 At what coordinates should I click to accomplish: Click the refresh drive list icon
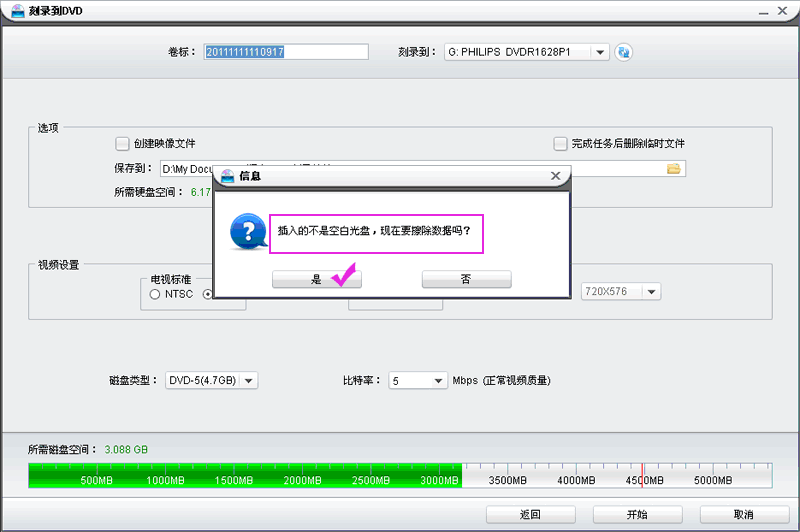click(x=625, y=52)
